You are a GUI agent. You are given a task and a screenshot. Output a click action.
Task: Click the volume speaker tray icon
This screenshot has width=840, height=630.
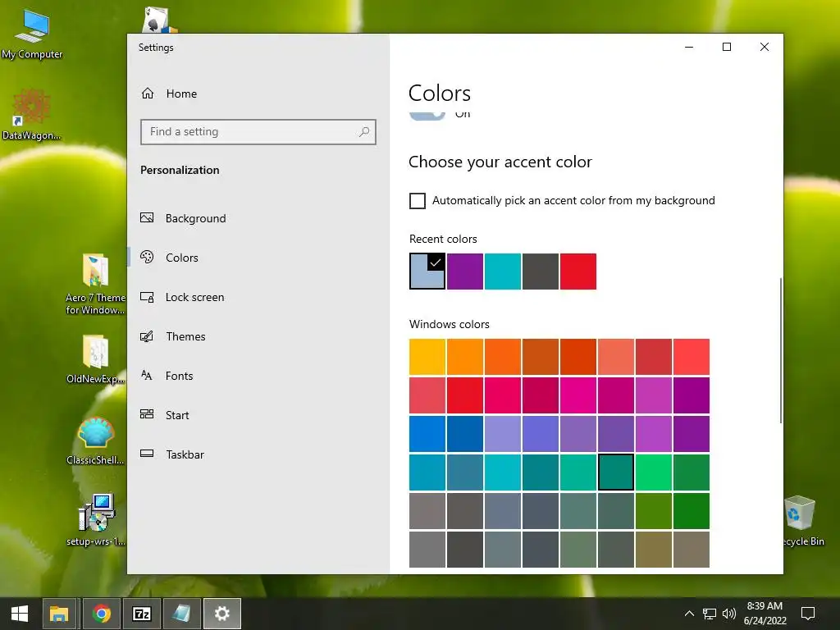pyautogui.click(x=728, y=614)
